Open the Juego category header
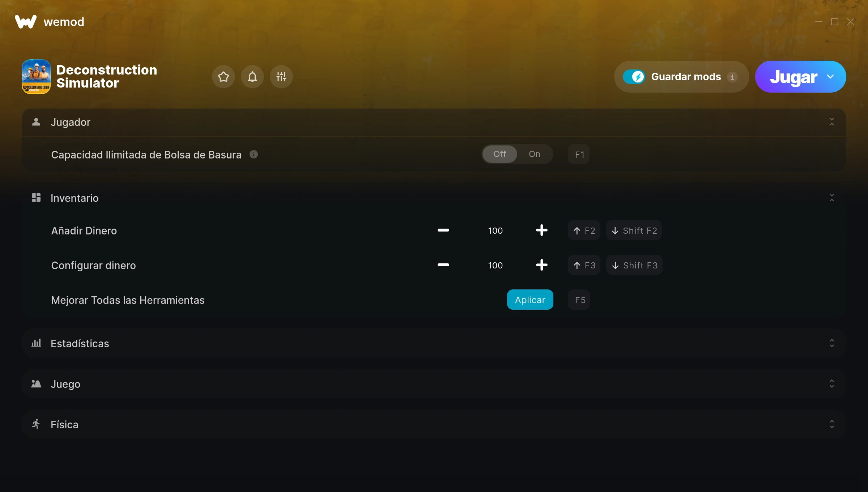868x492 pixels. coord(434,384)
